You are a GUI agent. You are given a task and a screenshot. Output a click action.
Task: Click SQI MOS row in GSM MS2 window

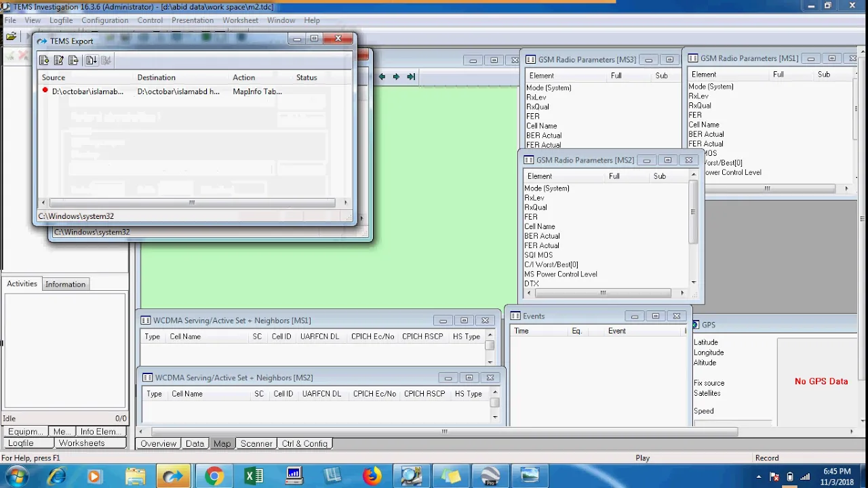(x=538, y=256)
